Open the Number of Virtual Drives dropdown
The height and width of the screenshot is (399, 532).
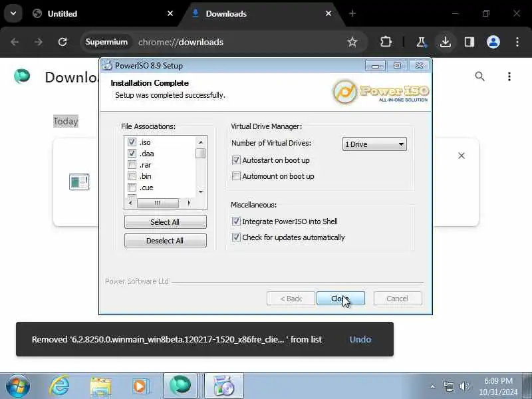tap(374, 144)
